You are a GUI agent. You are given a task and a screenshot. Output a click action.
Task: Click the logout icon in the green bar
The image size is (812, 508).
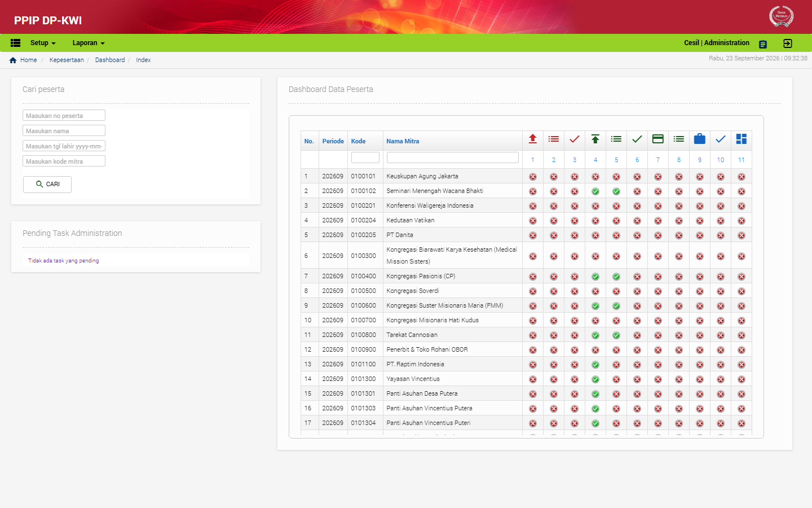(788, 43)
